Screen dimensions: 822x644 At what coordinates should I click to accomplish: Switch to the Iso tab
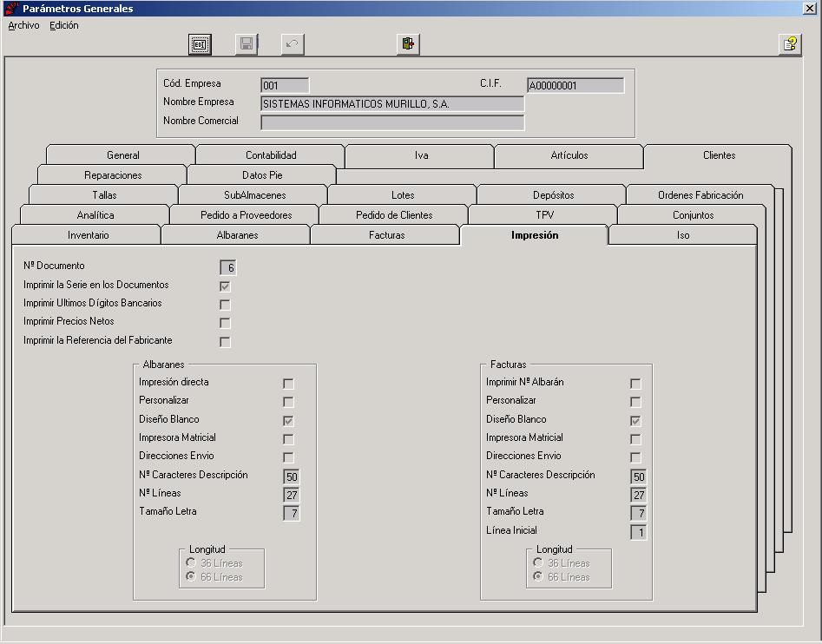(682, 234)
